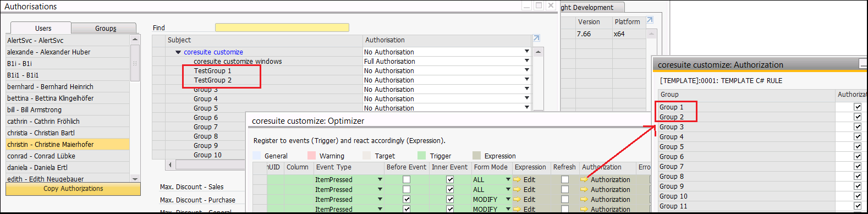868x214 pixels.
Task: Click expand icon at the Authorisation column header corner
Action: pos(536,38)
